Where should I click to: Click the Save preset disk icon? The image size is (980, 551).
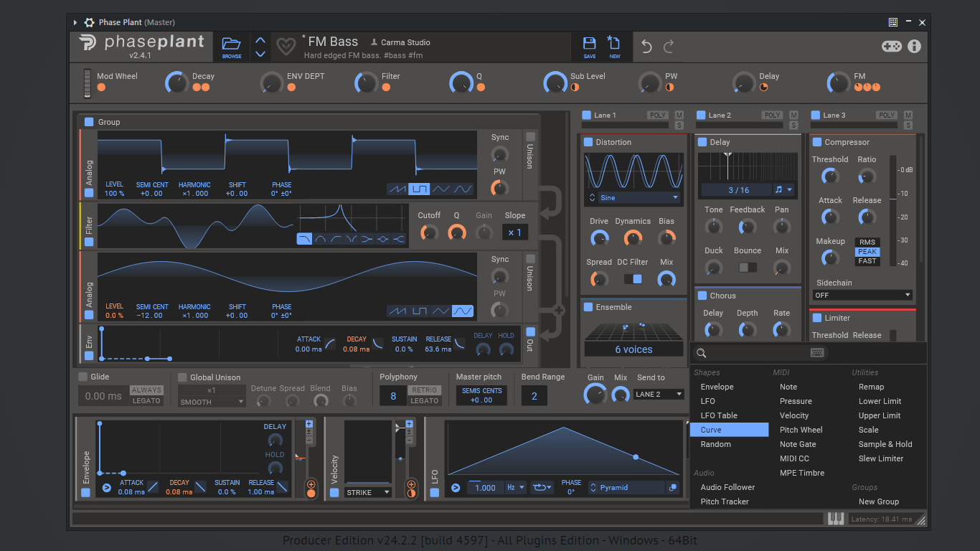coord(589,47)
